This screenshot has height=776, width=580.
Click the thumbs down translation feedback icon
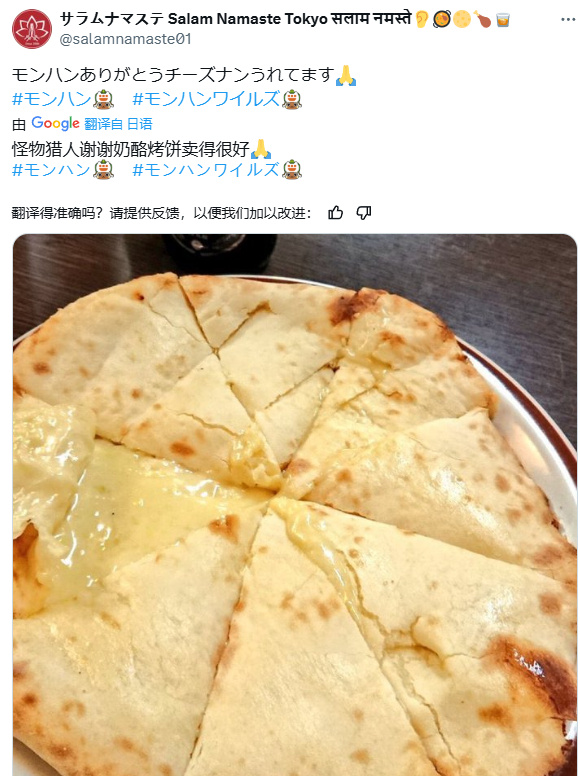coord(364,213)
